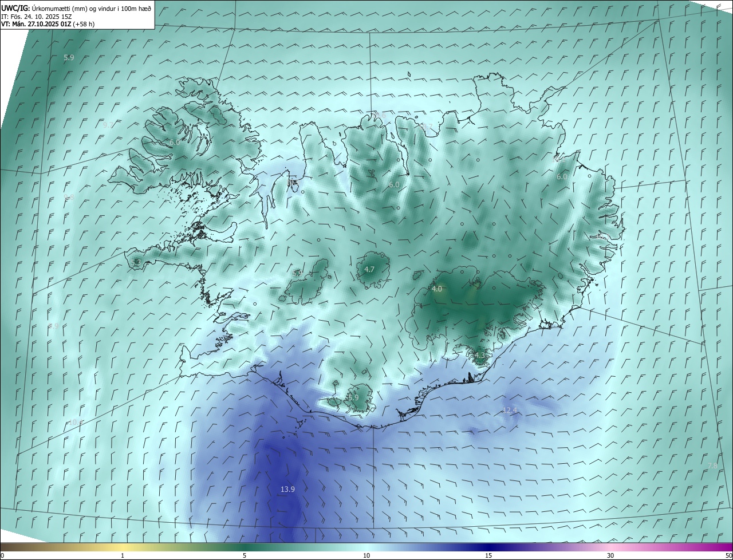Select the 4.3 value on Öræfajökull

480,355
